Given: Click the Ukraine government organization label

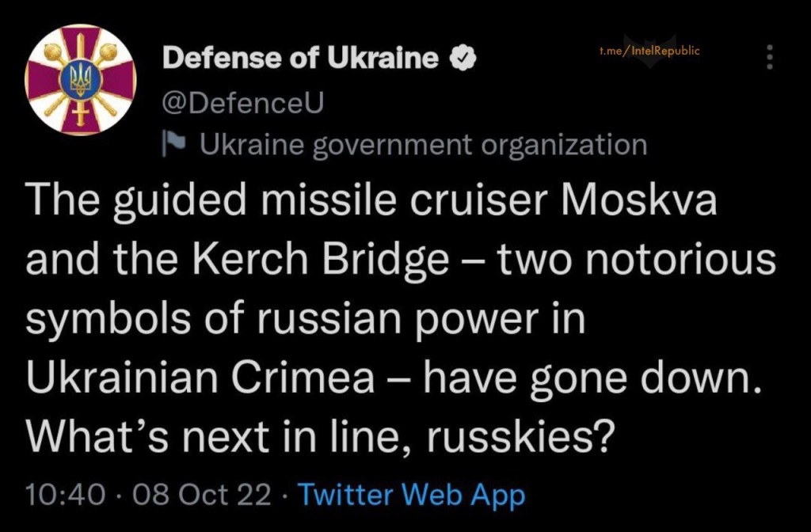Looking at the screenshot, I should point(423,145).
